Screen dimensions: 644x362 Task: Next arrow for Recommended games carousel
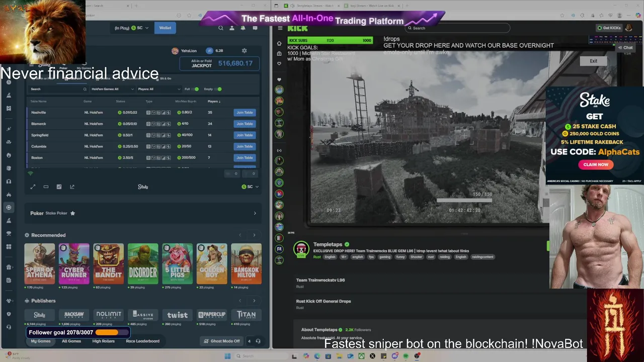click(x=254, y=235)
